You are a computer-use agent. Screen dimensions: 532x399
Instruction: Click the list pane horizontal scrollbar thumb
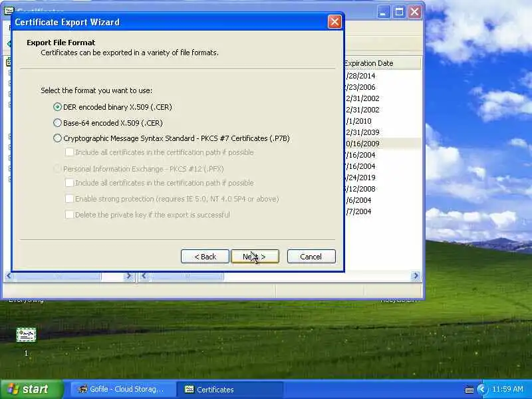click(187, 276)
